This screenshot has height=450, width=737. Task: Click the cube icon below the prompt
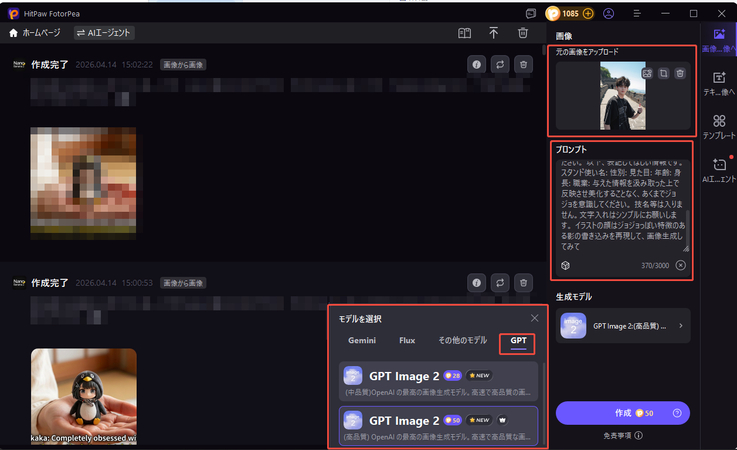point(565,266)
